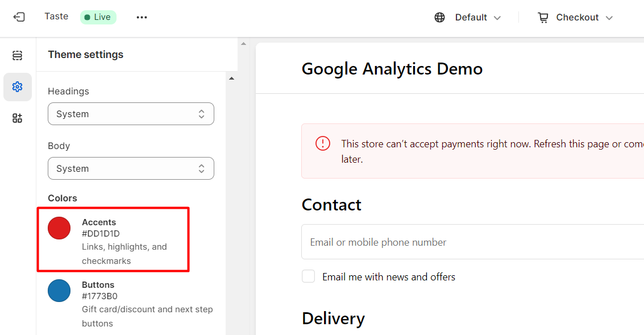
Task: Click the Theme settings heading
Action: pyautogui.click(x=85, y=54)
